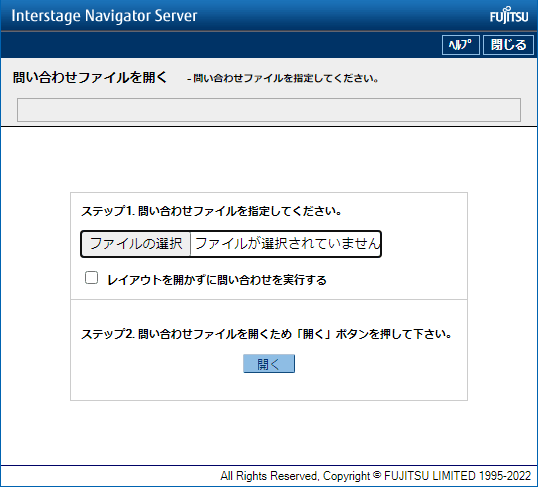
Task: Click the レイアウトを開かずに問い合わせを実行する label text
Action: tap(217, 280)
